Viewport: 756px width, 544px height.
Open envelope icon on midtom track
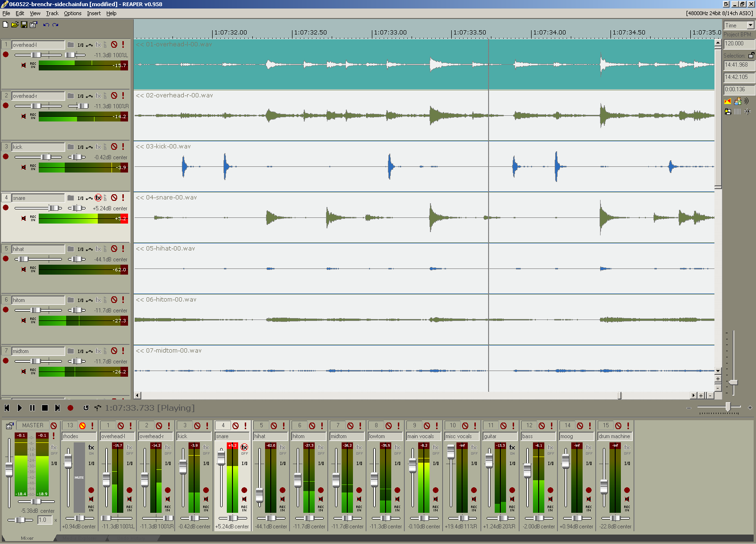pyautogui.click(x=89, y=351)
